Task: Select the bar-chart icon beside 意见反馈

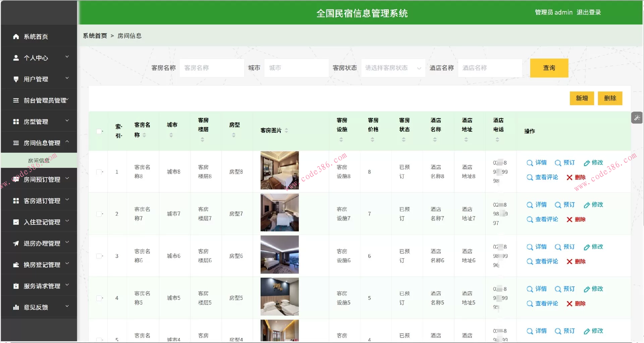Action: [x=15, y=307]
